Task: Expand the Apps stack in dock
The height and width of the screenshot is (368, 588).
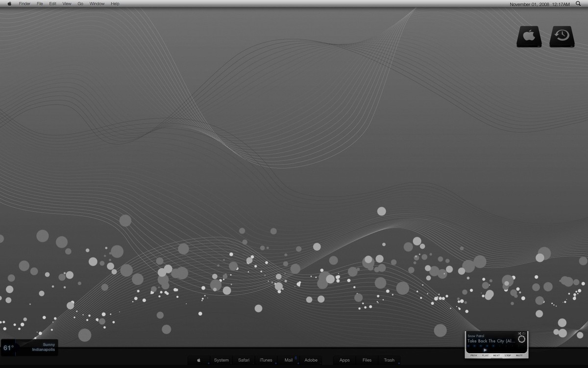Action: click(x=344, y=360)
